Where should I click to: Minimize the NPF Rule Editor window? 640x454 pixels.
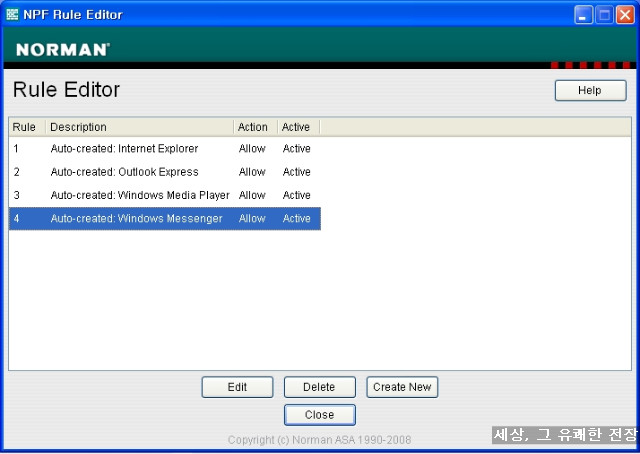(584, 15)
